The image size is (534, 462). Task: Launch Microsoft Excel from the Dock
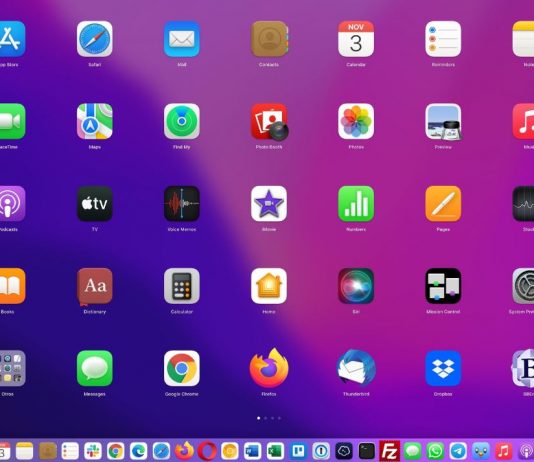pos(276,451)
